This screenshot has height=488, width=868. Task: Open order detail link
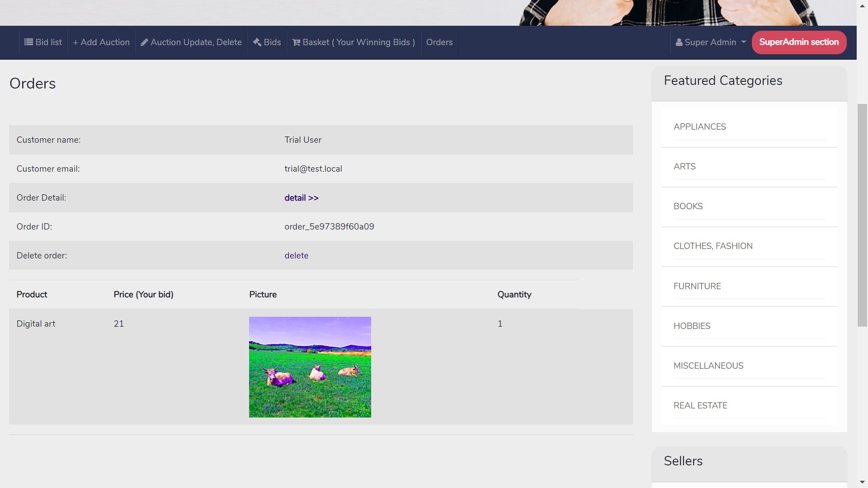pyautogui.click(x=301, y=197)
